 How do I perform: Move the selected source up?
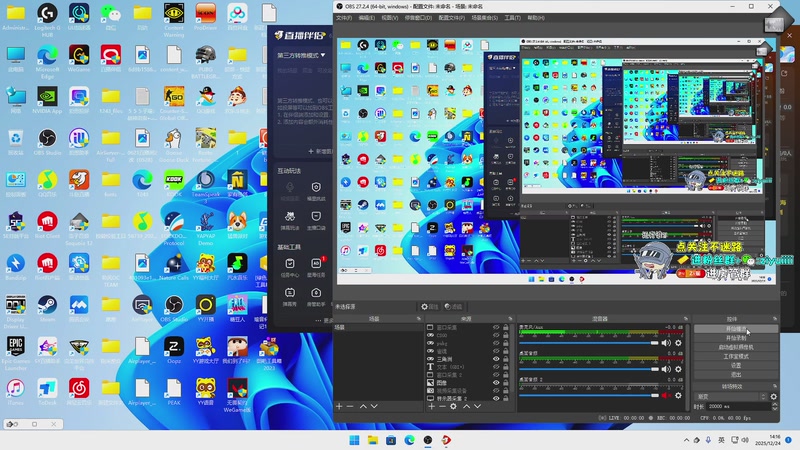click(466, 406)
